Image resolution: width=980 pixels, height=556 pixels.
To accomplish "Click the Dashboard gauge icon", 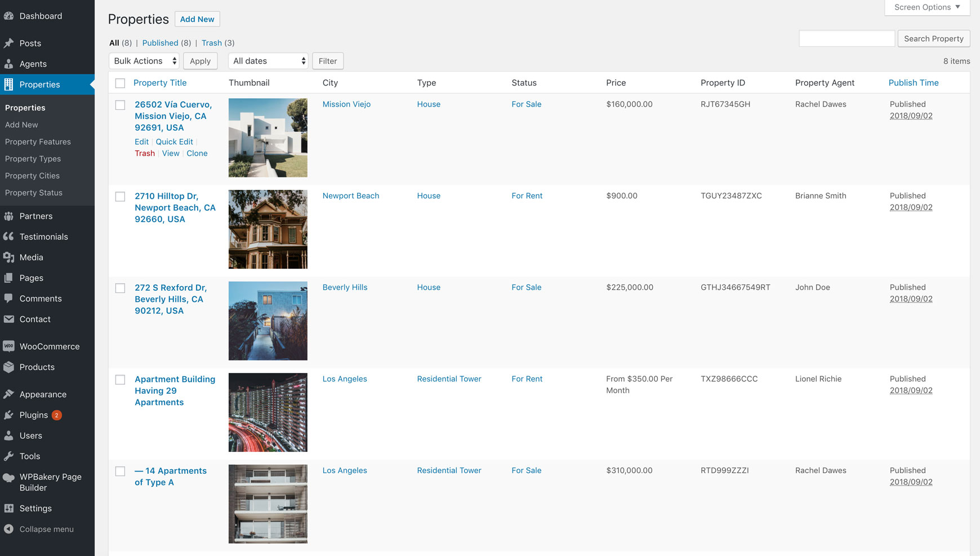I will (x=8, y=16).
